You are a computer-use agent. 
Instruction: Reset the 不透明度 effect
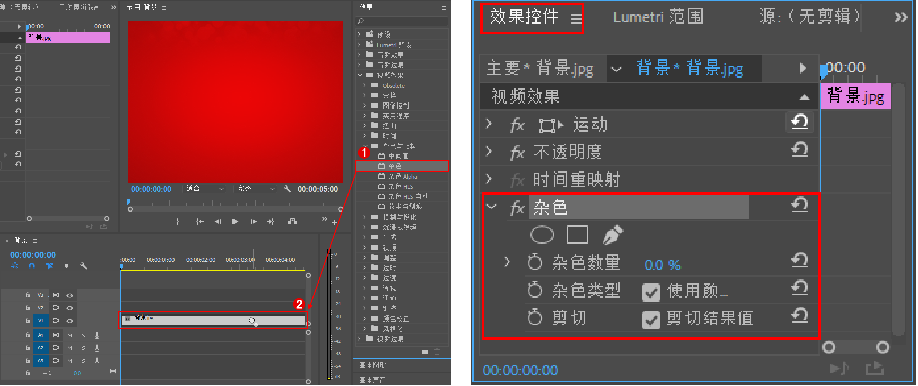(x=799, y=150)
